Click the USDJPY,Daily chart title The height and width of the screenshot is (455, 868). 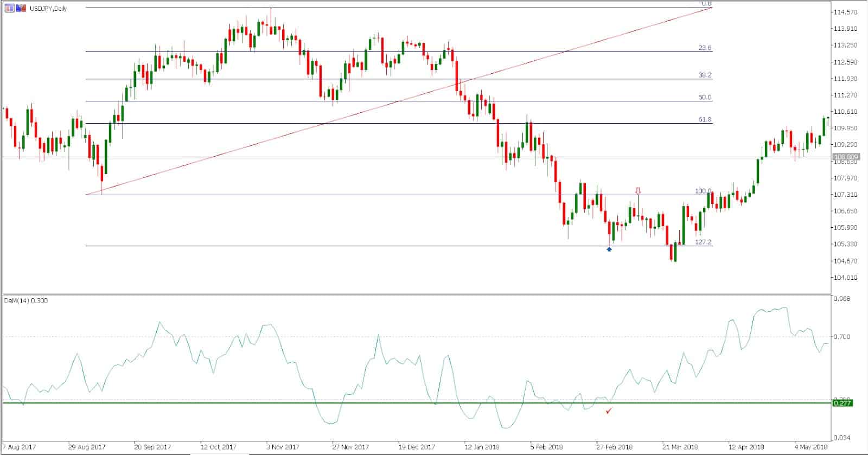[x=48, y=8]
